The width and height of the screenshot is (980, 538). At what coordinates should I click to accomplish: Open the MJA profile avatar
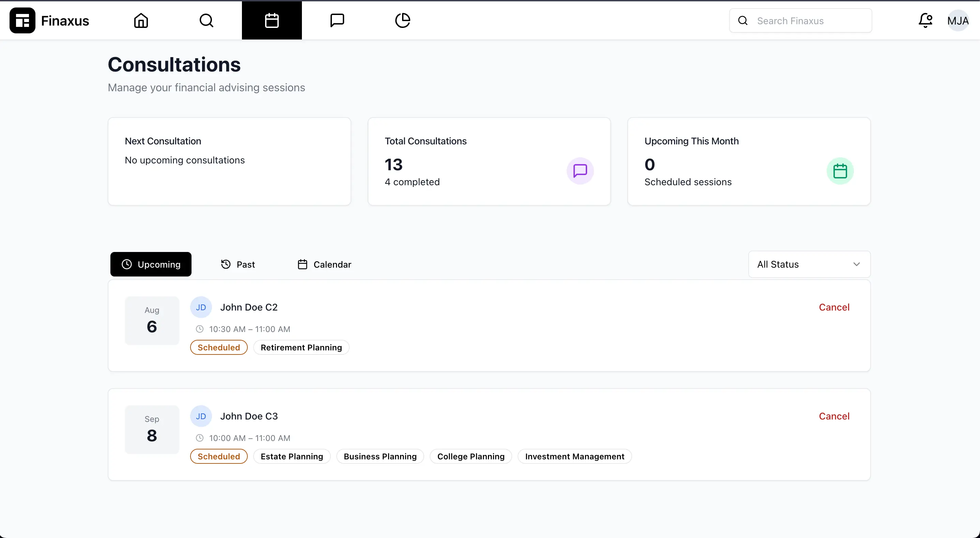[x=958, y=20]
